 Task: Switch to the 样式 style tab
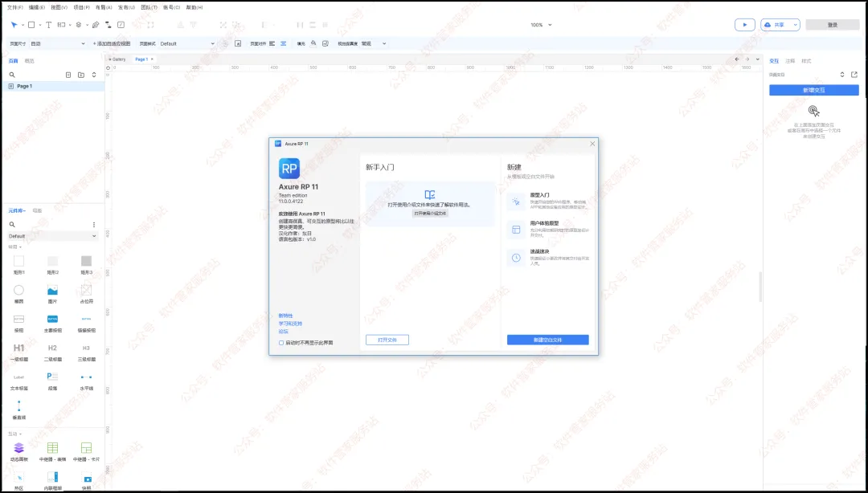(806, 61)
